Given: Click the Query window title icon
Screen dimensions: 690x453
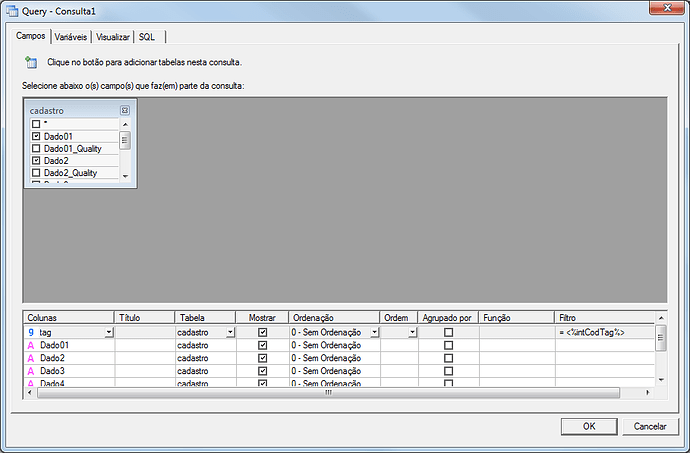Looking at the screenshot, I should coord(12,11).
